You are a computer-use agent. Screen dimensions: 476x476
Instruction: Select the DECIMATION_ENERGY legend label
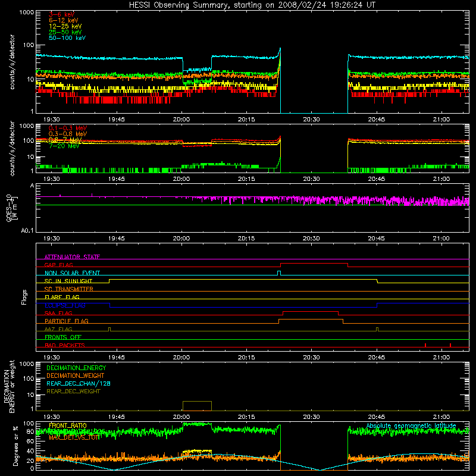[x=76, y=368]
